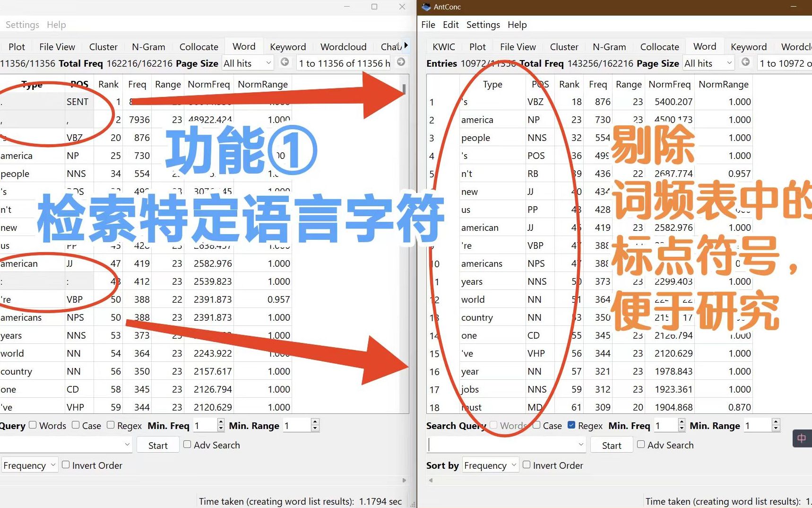Image resolution: width=812 pixels, height=508 pixels.
Task: Click AntConc app icon in title bar
Action: tap(426, 7)
